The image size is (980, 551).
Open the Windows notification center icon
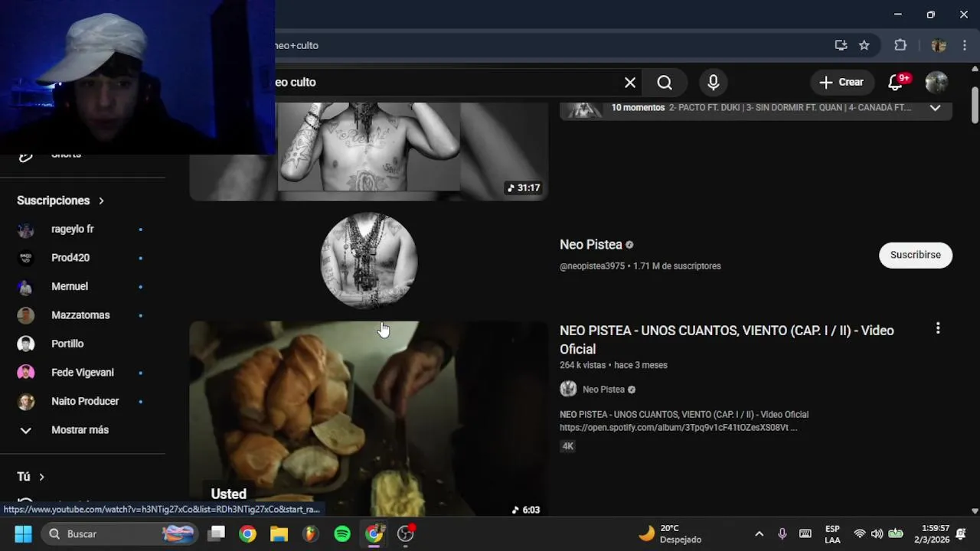[x=961, y=533]
